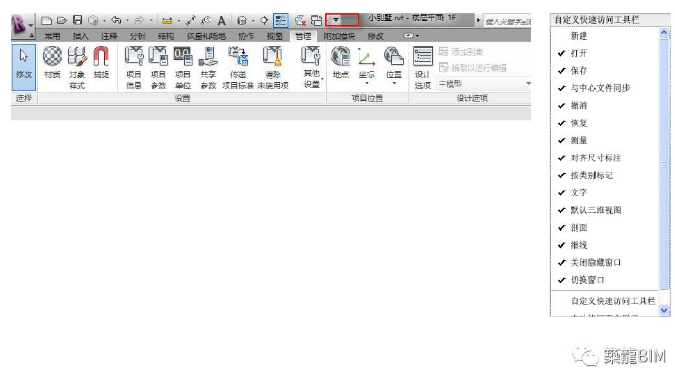
Task: Select the 修改 (Modify) arrow tool
Action: [24, 67]
